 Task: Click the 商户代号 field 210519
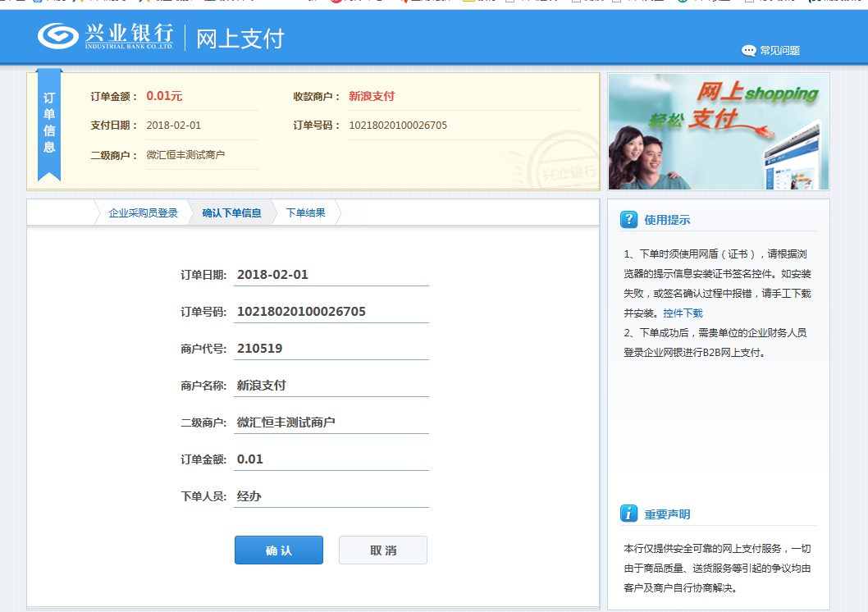331,349
